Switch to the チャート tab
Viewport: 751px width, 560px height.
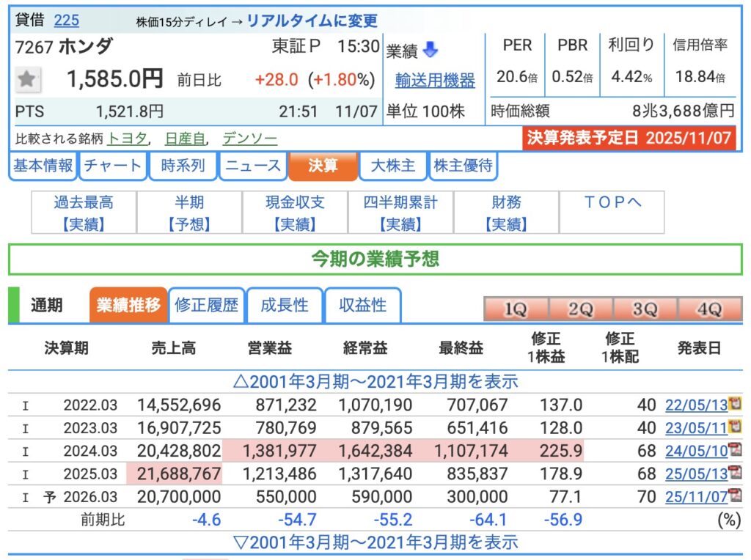coord(112,166)
